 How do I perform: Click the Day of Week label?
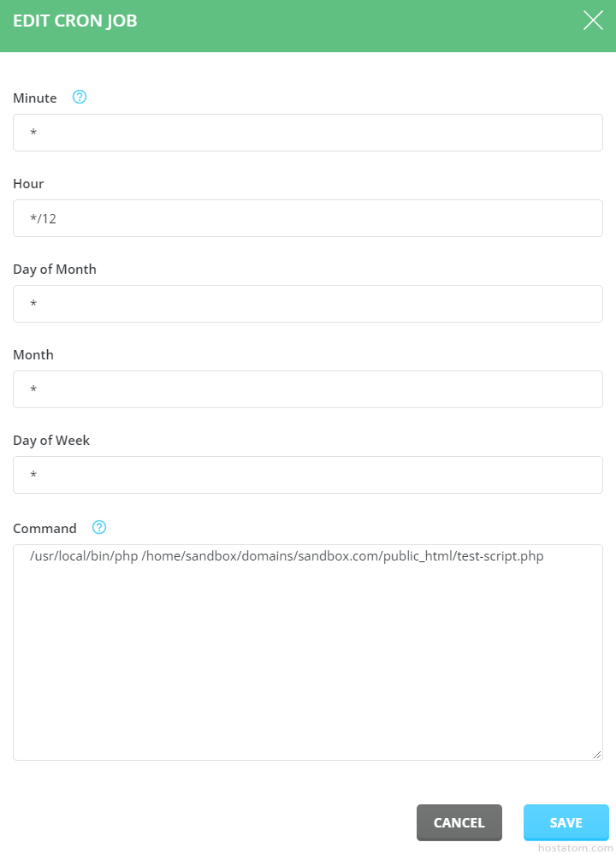(51, 441)
